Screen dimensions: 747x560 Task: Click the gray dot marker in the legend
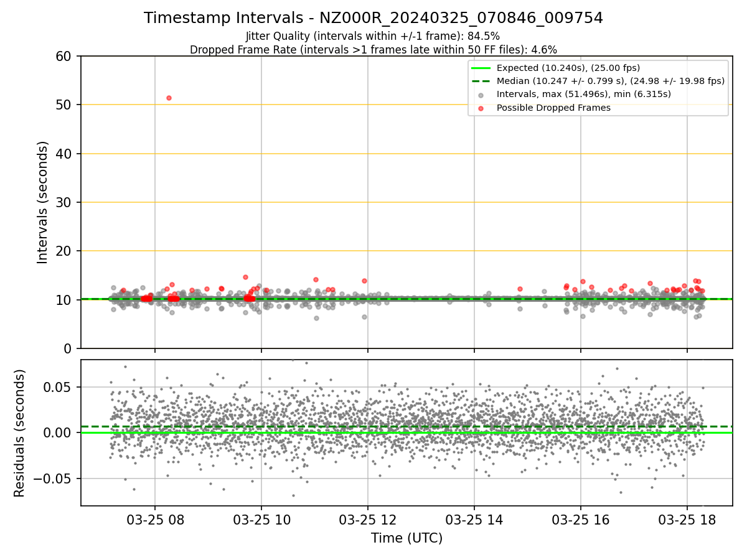pyautogui.click(x=481, y=95)
